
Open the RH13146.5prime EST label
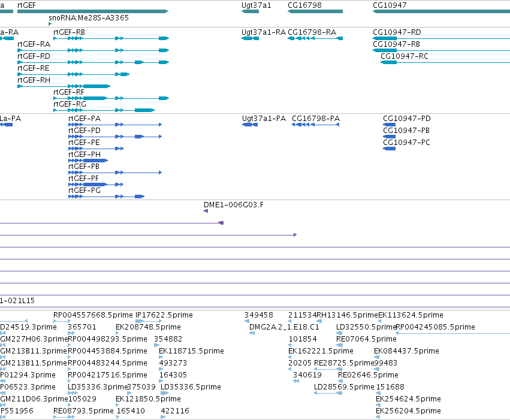(348, 315)
